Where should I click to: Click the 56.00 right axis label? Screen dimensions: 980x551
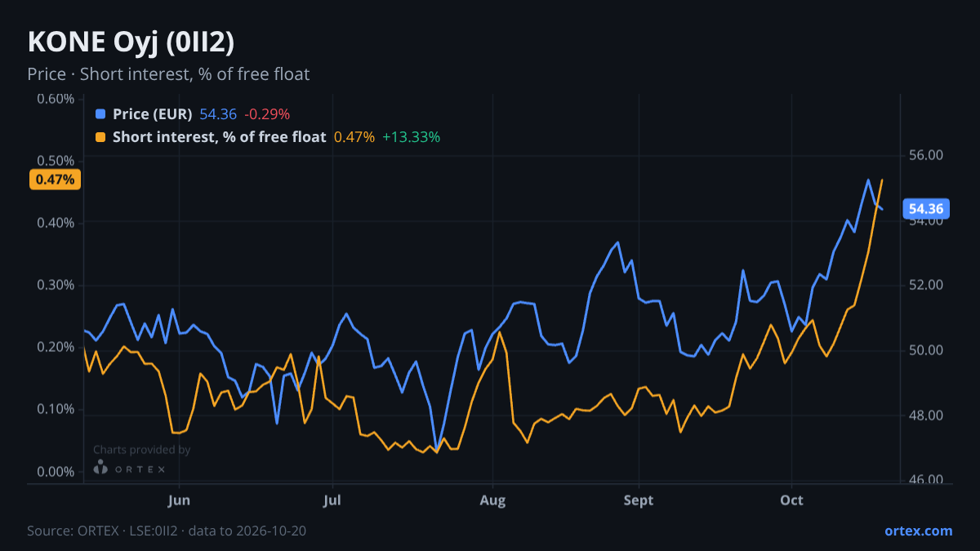pyautogui.click(x=926, y=155)
